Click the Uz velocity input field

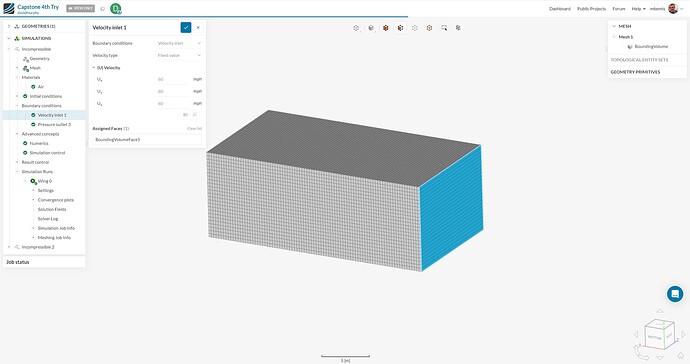[x=173, y=103]
